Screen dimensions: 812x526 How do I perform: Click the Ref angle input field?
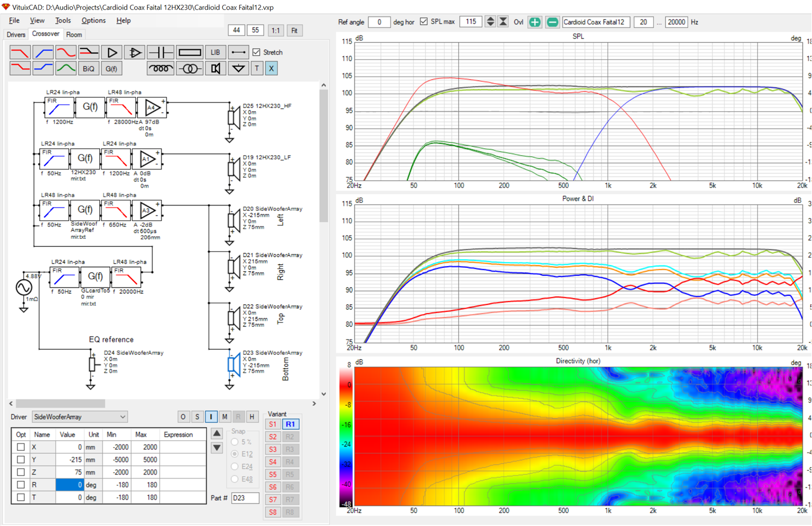point(379,22)
